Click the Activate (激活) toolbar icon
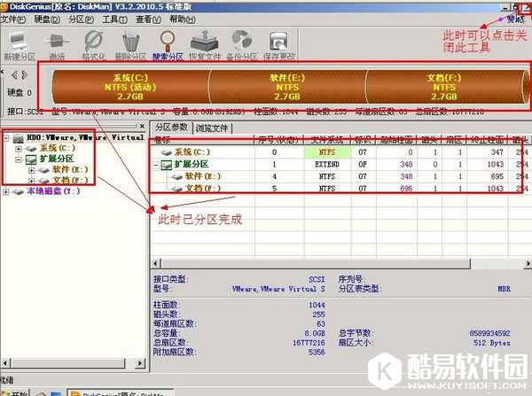The image size is (532, 396). [x=57, y=43]
